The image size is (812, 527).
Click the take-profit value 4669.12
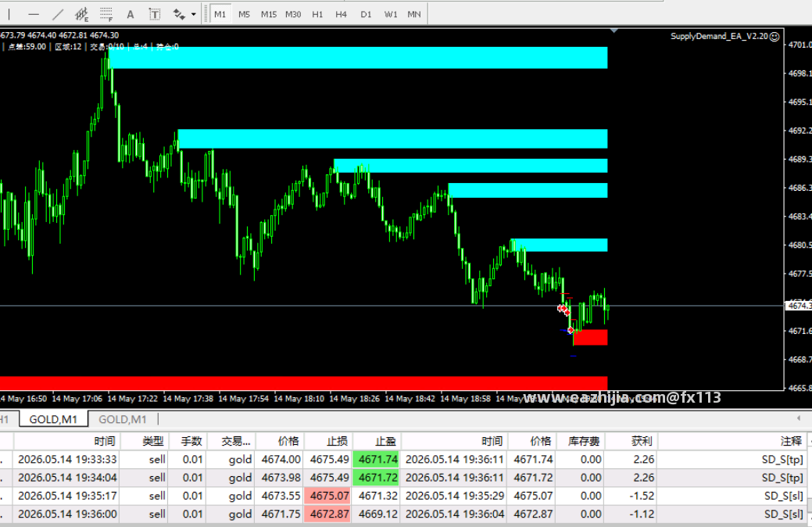click(x=378, y=514)
